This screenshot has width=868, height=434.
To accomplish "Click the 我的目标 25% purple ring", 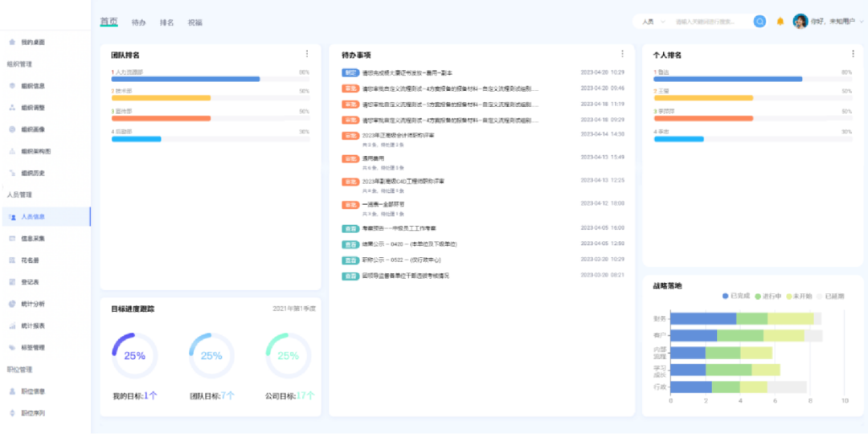I will 134,355.
